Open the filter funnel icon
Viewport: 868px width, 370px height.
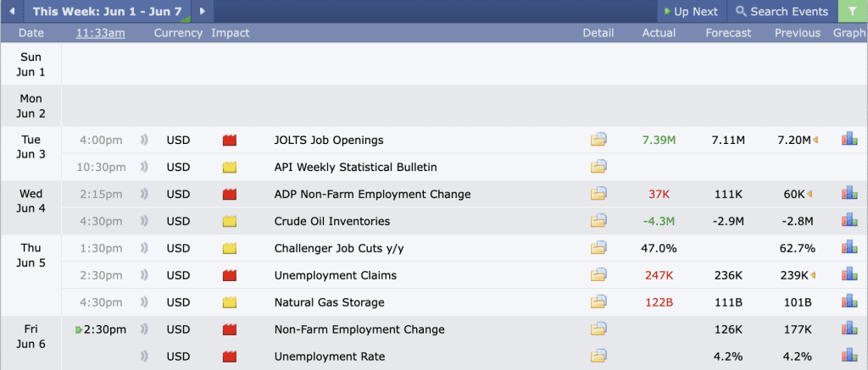click(x=853, y=11)
